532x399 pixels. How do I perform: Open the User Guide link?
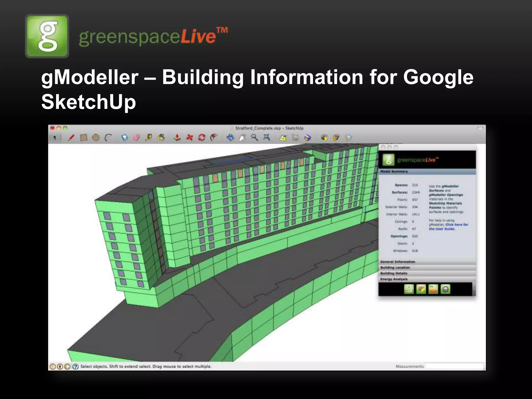449,227
